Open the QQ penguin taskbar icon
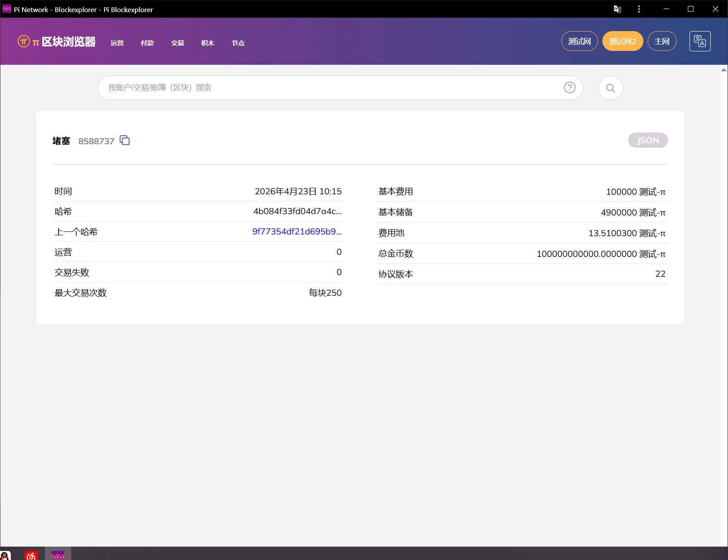 pos(5,555)
